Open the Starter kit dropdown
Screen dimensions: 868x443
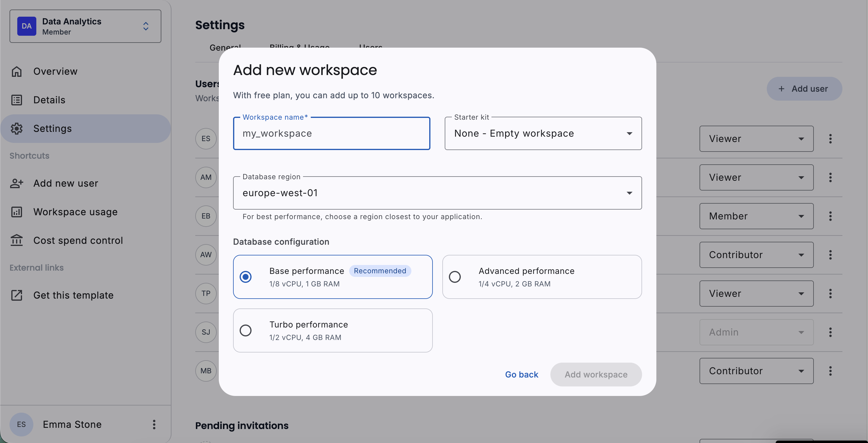pyautogui.click(x=543, y=134)
